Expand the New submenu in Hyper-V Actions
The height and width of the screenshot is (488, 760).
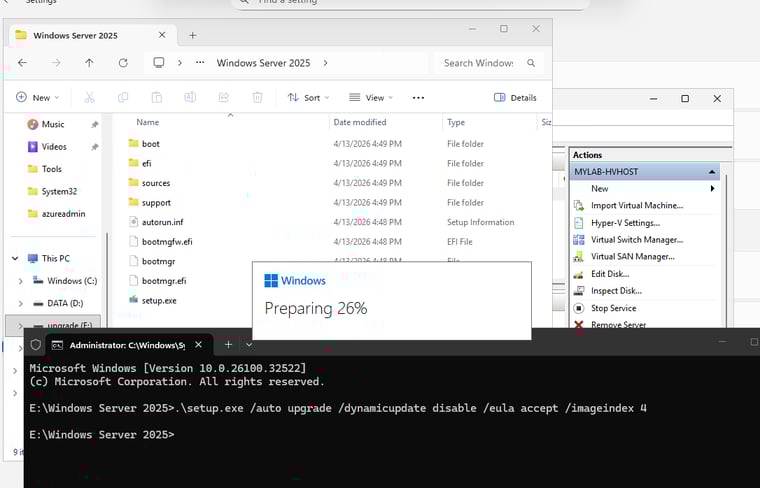(x=712, y=189)
